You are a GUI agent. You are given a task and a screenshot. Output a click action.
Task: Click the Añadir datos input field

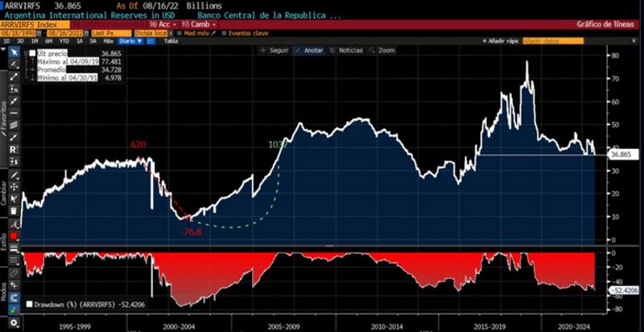pyautogui.click(x=548, y=39)
